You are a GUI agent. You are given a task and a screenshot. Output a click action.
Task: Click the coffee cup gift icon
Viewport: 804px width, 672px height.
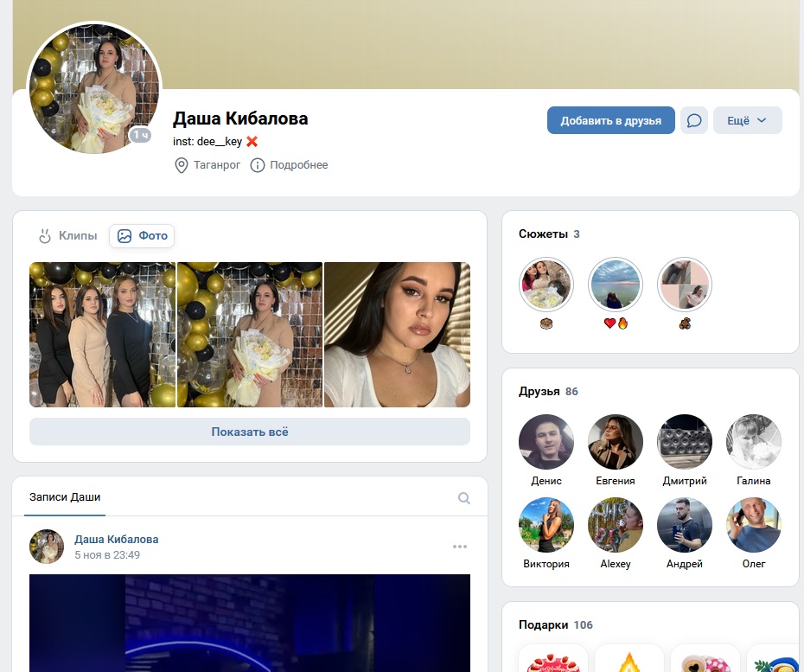pyautogui.click(x=705, y=659)
